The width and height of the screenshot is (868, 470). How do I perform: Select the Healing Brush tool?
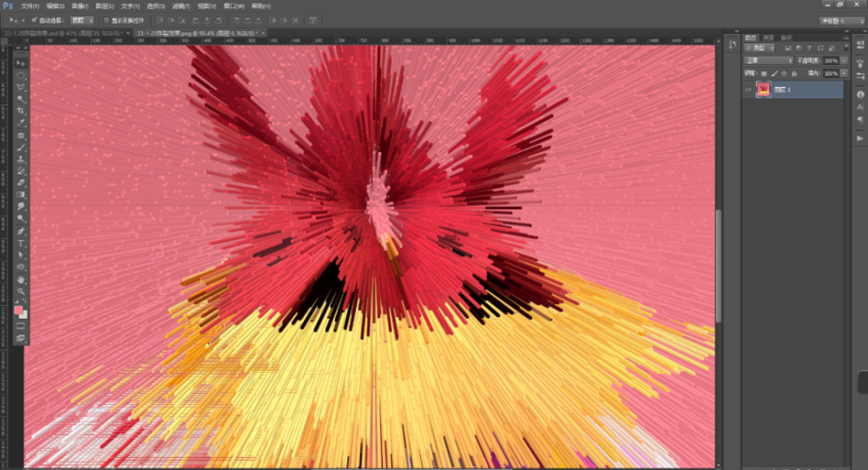pyautogui.click(x=21, y=136)
